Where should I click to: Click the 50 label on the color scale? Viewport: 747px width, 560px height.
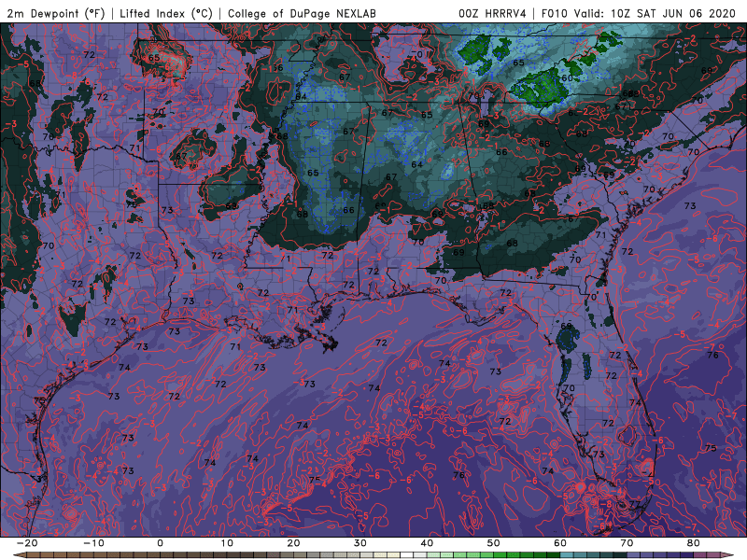(x=494, y=543)
